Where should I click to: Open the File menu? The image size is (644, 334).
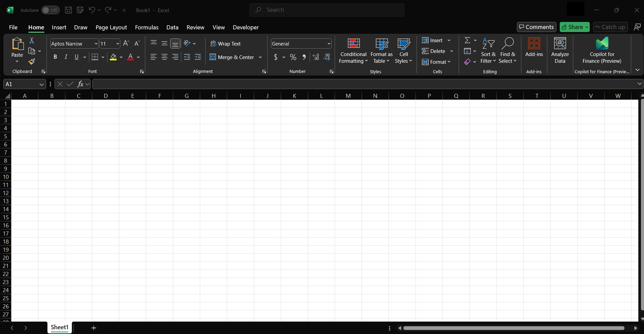coord(13,27)
